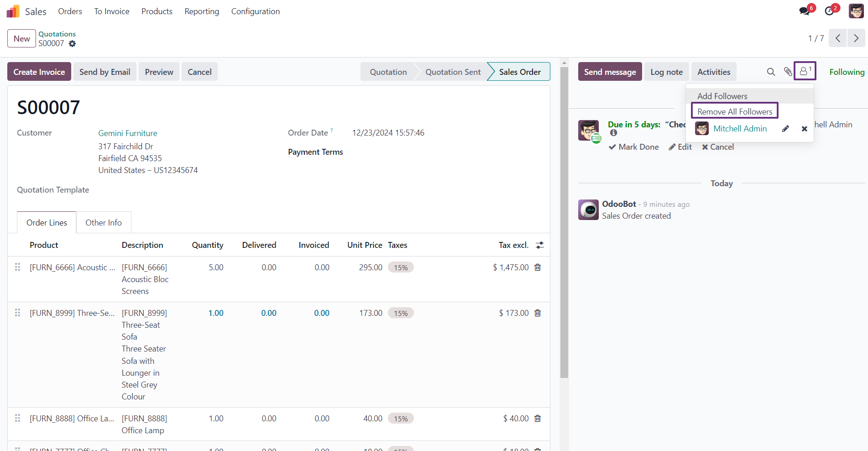This screenshot has width=868, height=451.
Task: Click the 15% tax tag on Three-Seat Sofa row
Action: [x=401, y=313]
